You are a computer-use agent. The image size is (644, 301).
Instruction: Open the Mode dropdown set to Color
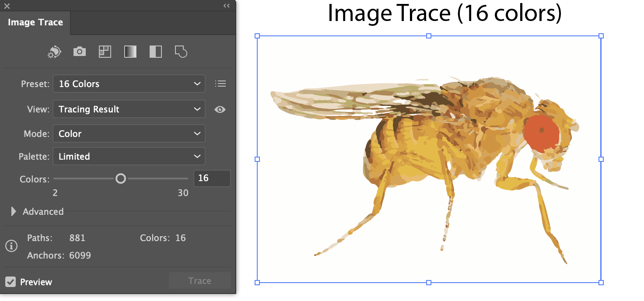click(x=129, y=134)
